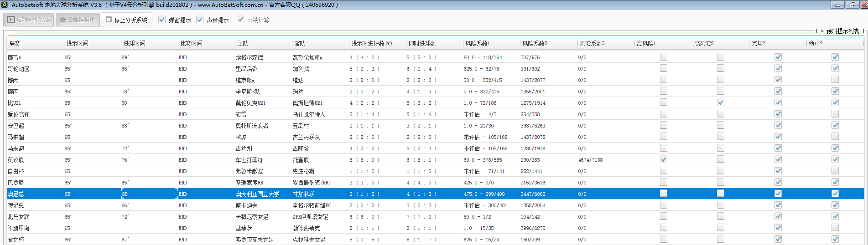Viewport: 868px width, 245px height.
Task: Sort by the 风险系数1 column header
Action: (478, 43)
